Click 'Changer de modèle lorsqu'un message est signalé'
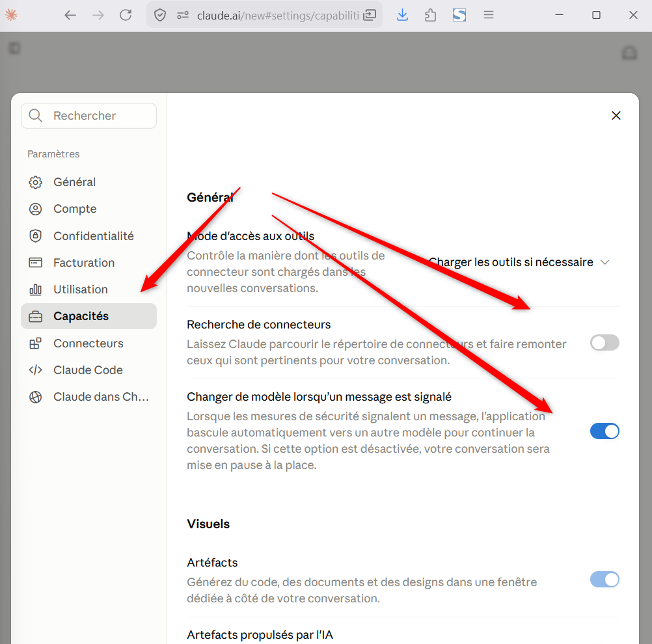Image resolution: width=652 pixels, height=644 pixels. (x=319, y=397)
